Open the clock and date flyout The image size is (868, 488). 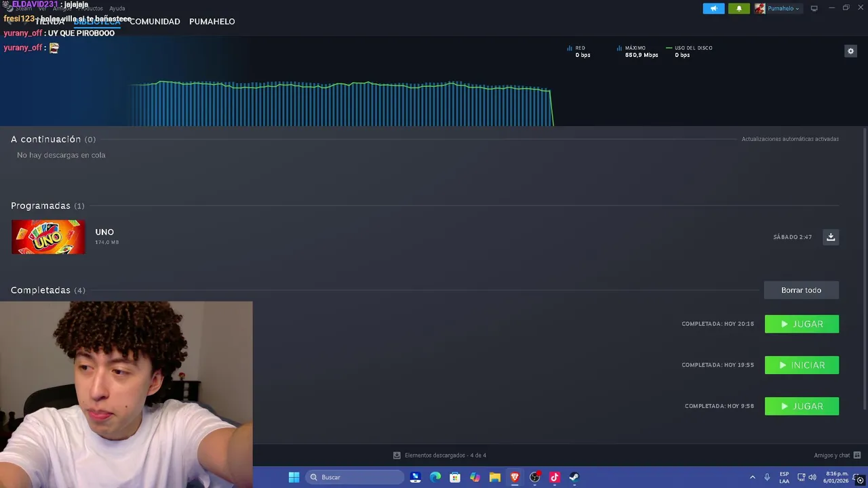click(x=837, y=477)
